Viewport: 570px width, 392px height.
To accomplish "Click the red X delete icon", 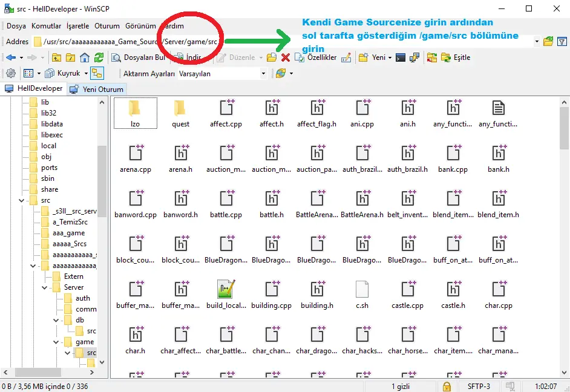I will tap(286, 57).
